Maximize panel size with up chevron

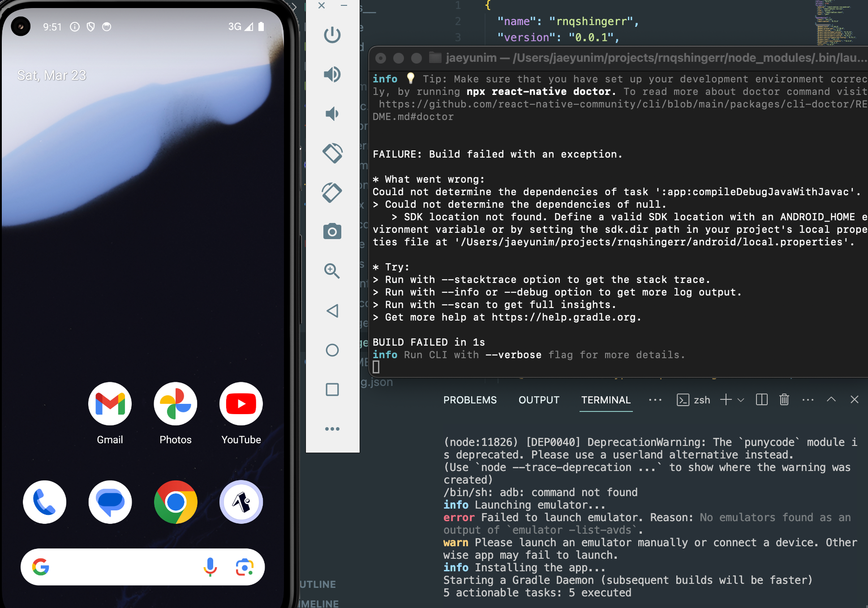(831, 399)
